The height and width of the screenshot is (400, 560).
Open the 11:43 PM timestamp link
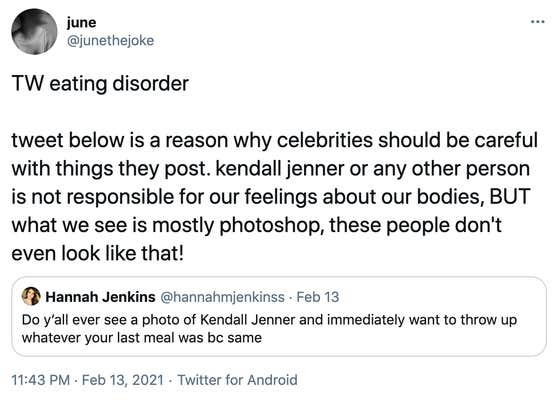(41, 380)
